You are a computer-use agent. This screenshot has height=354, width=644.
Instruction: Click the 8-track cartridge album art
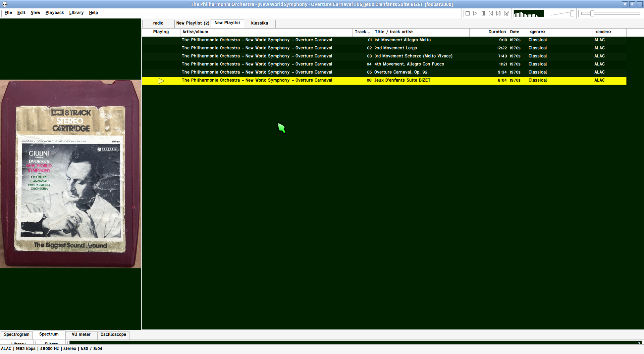pyautogui.click(x=70, y=174)
